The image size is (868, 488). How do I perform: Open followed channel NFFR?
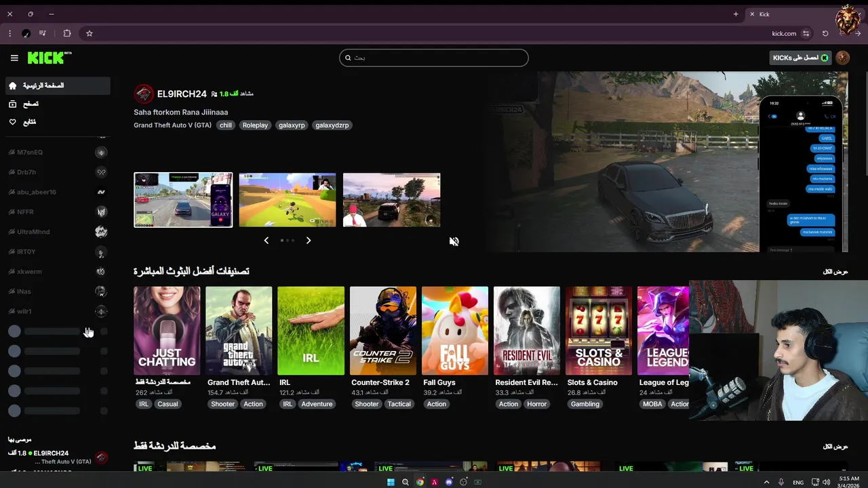(x=58, y=212)
